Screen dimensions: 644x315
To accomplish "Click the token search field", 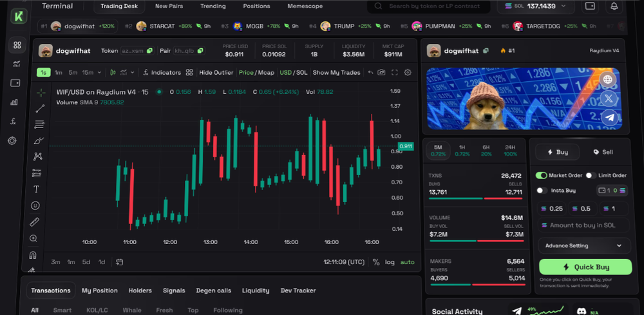I will coord(428,6).
